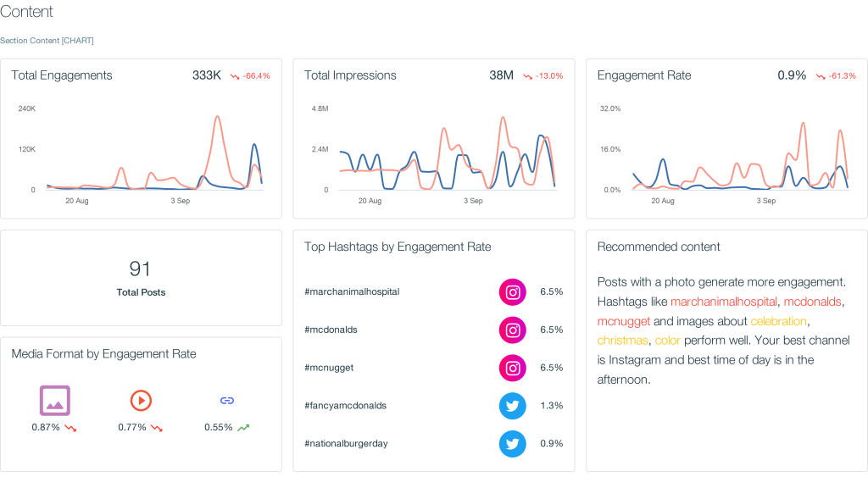This screenshot has width=868, height=488.
Task: Click the Instagram icon beside #mcdonalds
Action: (x=512, y=330)
